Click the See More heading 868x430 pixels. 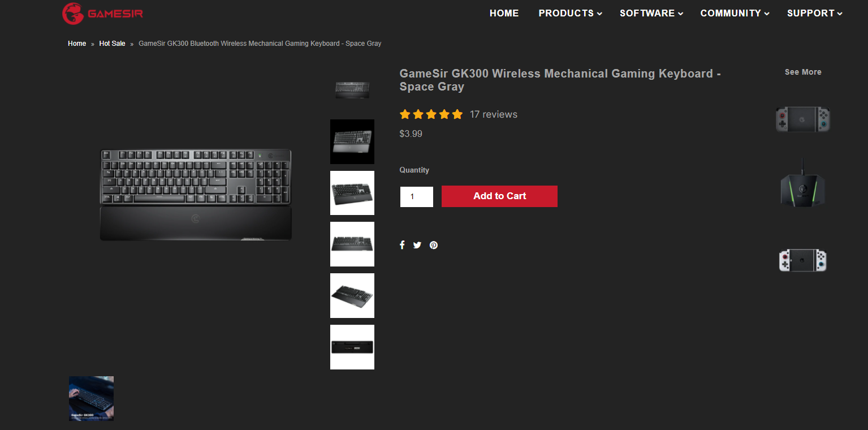click(803, 72)
